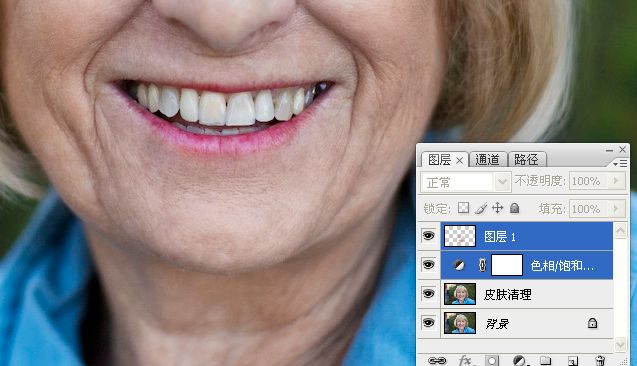Add a layer mask

[x=492, y=361]
